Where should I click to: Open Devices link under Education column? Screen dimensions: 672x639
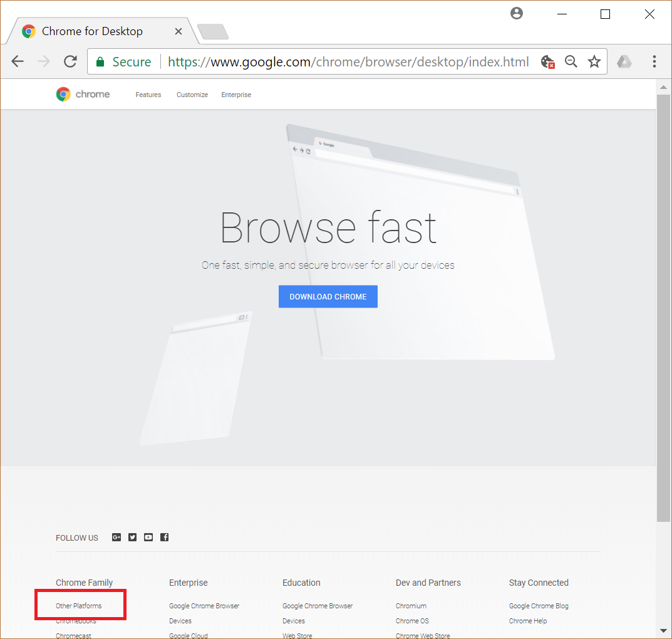(x=294, y=621)
